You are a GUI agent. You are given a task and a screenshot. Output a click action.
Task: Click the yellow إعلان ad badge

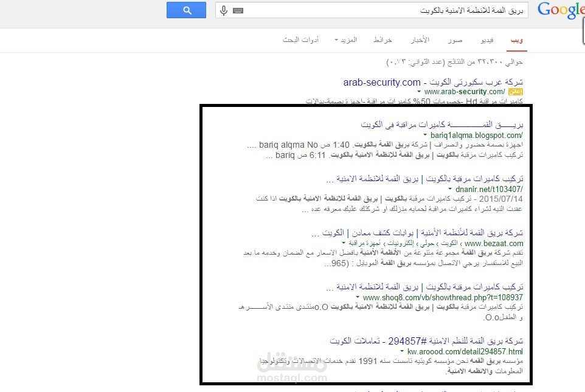[x=516, y=92]
